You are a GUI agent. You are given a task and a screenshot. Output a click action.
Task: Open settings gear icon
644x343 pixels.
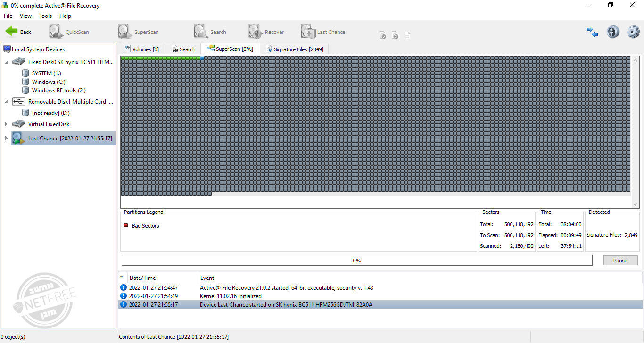pyautogui.click(x=633, y=32)
